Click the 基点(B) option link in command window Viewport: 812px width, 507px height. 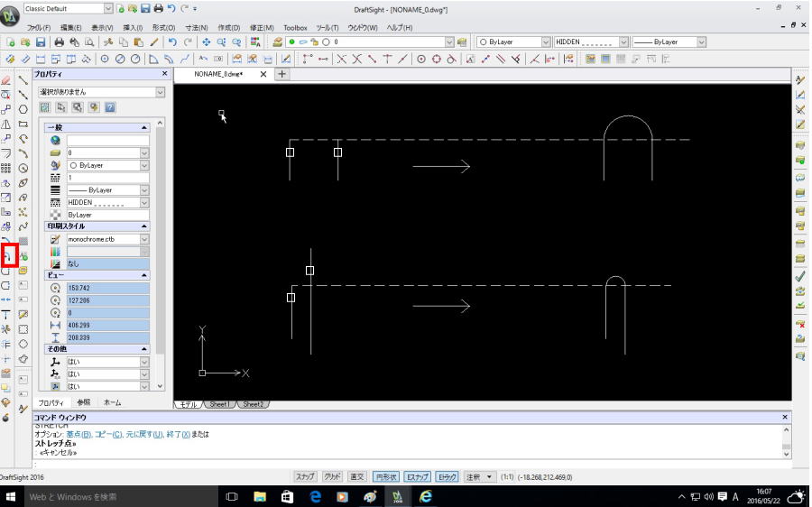(x=79, y=435)
